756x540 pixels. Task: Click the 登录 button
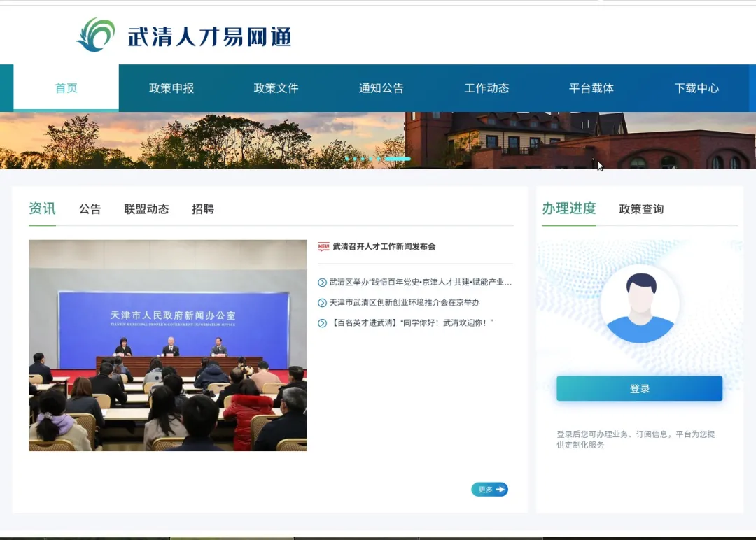[639, 389]
